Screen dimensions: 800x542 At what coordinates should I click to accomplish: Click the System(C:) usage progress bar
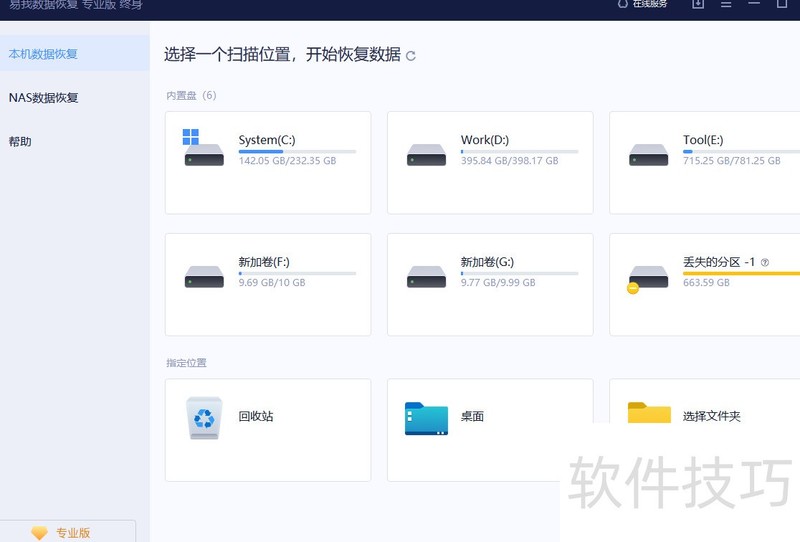pyautogui.click(x=297, y=151)
